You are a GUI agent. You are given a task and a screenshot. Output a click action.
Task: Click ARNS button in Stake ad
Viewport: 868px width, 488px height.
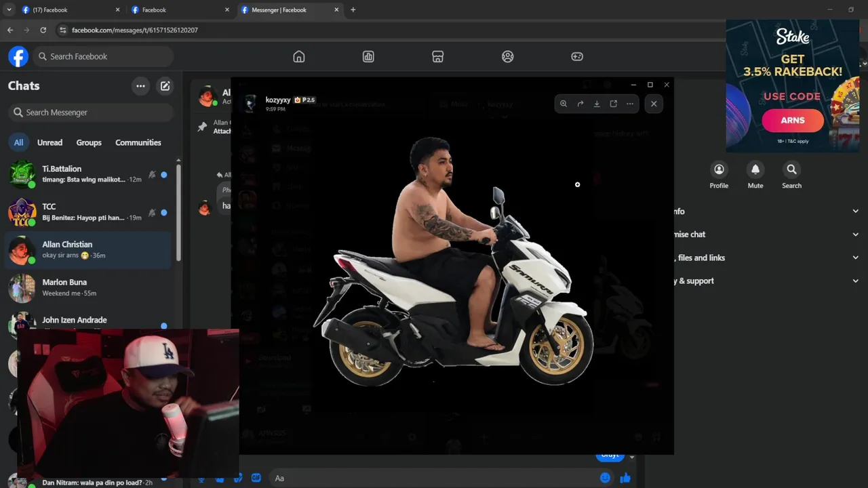[793, 121]
